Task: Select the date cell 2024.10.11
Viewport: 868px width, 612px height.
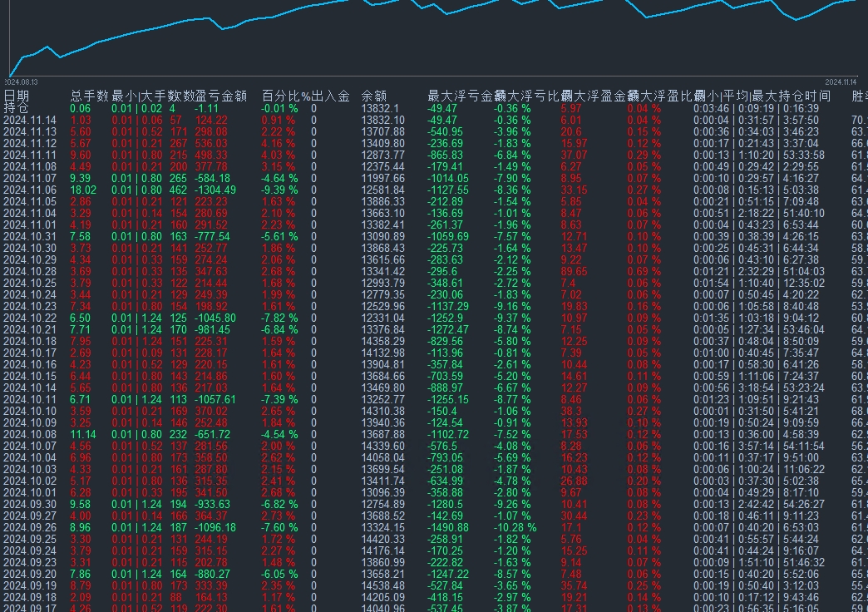Action: (x=30, y=399)
